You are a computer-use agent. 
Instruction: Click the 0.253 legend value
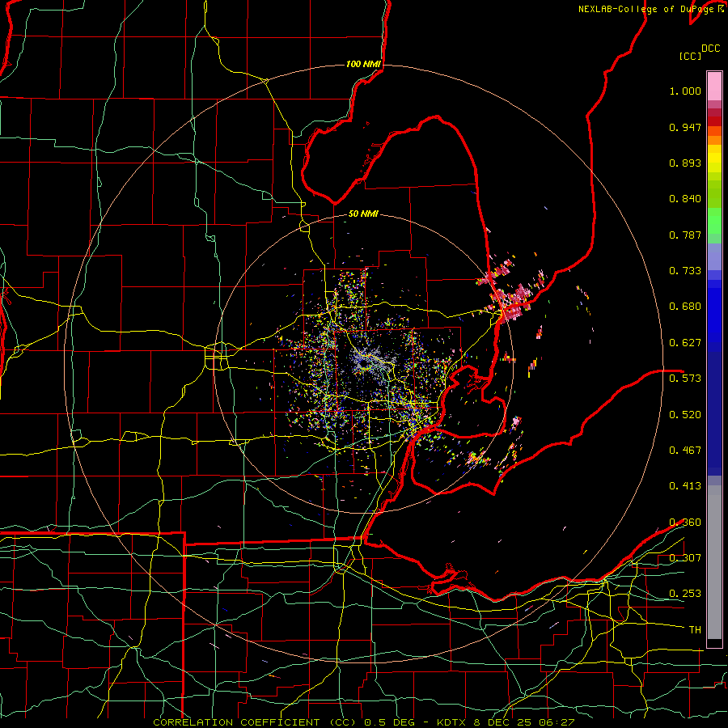point(685,594)
